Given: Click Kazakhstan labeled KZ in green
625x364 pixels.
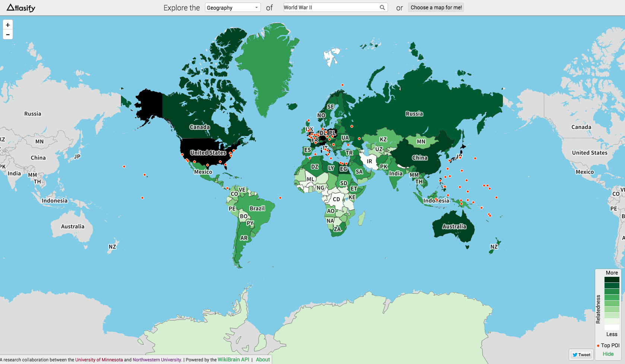Looking at the screenshot, I should coord(383,139).
